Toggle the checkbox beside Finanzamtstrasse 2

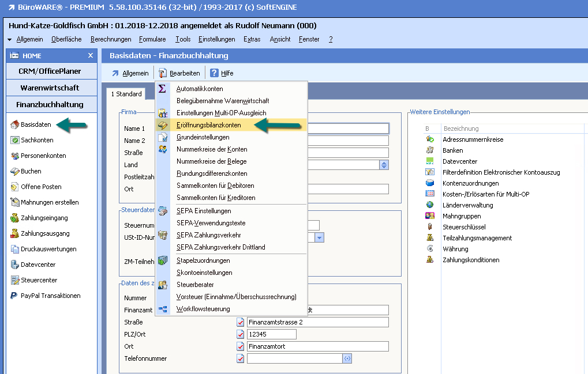click(241, 322)
